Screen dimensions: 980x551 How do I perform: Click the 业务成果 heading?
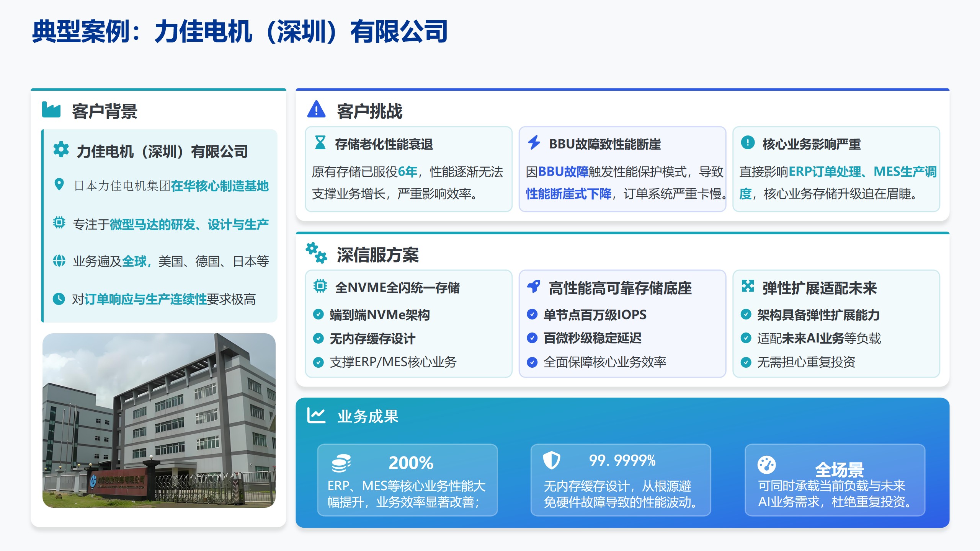(x=368, y=416)
